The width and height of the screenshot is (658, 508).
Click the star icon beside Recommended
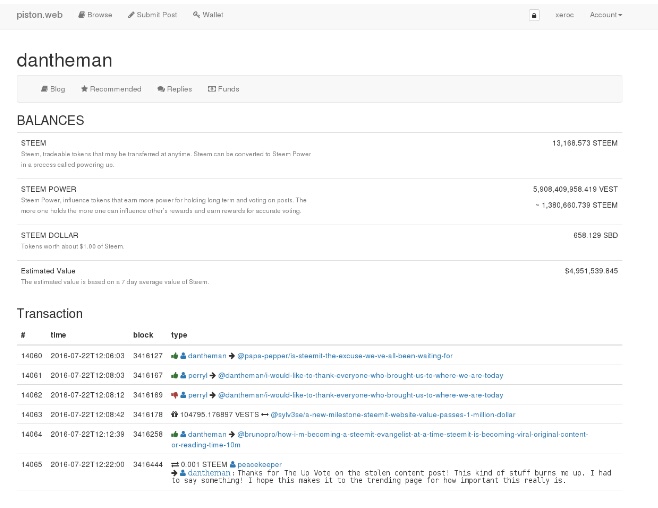coord(84,89)
